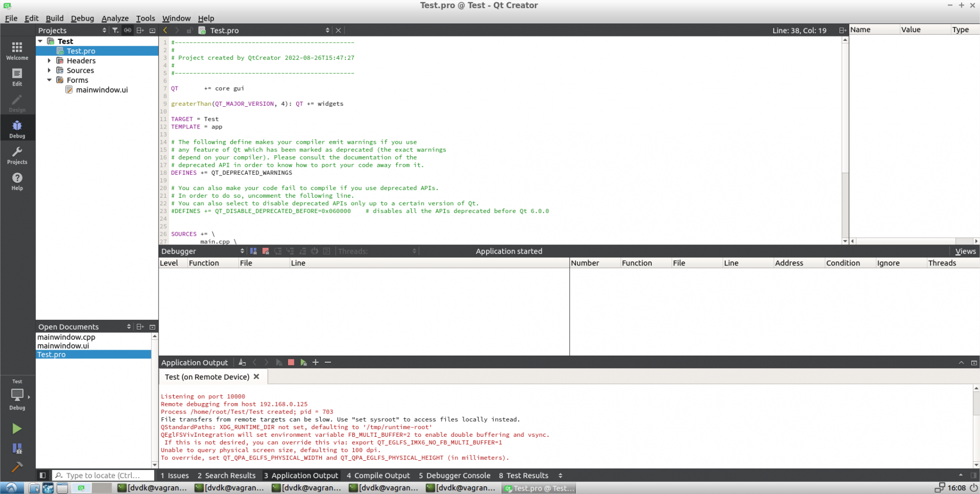Click the Views button in debugger panel
This screenshot has height=494, width=980.
[965, 251]
